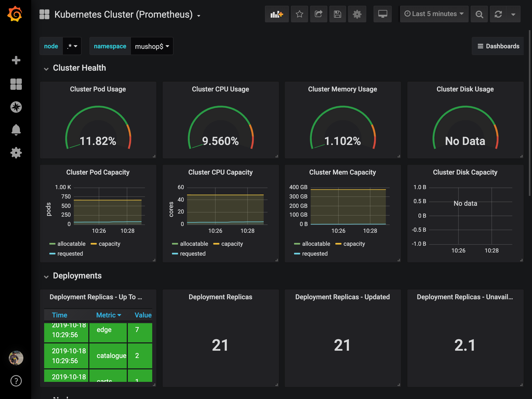Toggle the allocatable series in Pod Capacity legend
The image size is (532, 399).
tap(71, 244)
